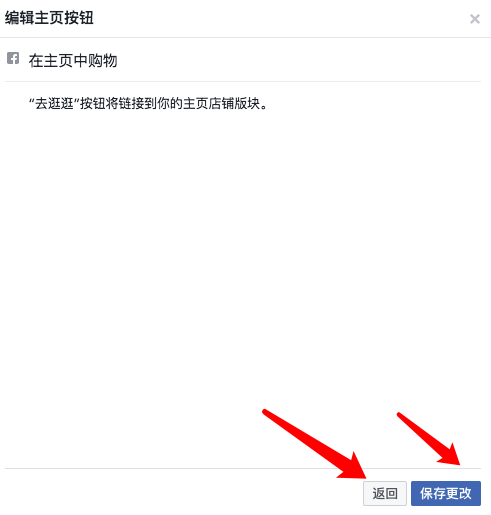Click the tip of the right red arrow
Viewport: 491px width, 515px height.
pos(460,464)
